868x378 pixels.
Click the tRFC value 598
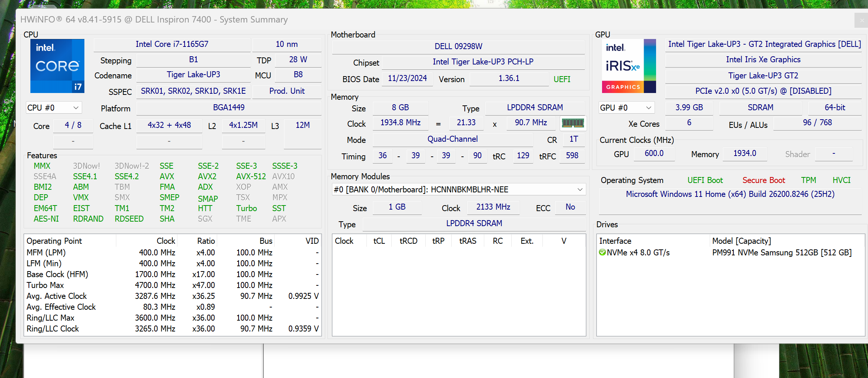572,156
